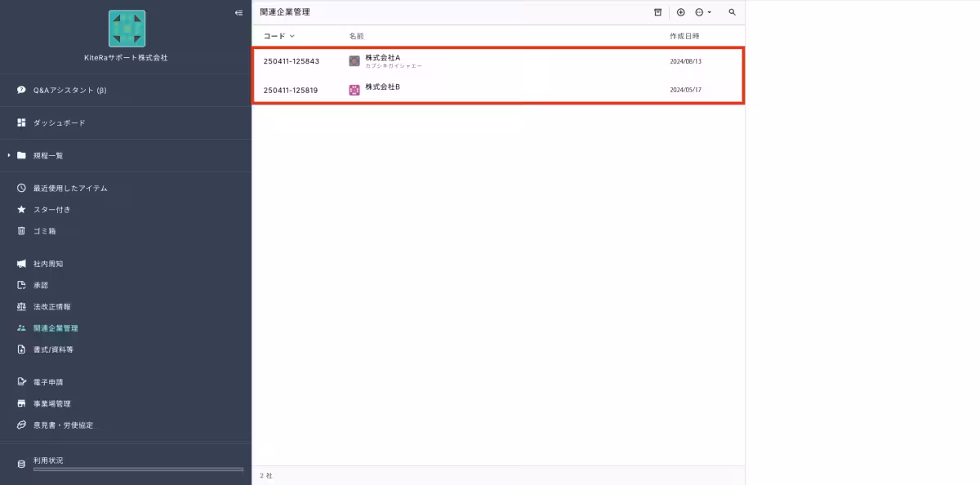Open the 書式/資料等 documents icon
The image size is (980, 485).
[x=20, y=349]
